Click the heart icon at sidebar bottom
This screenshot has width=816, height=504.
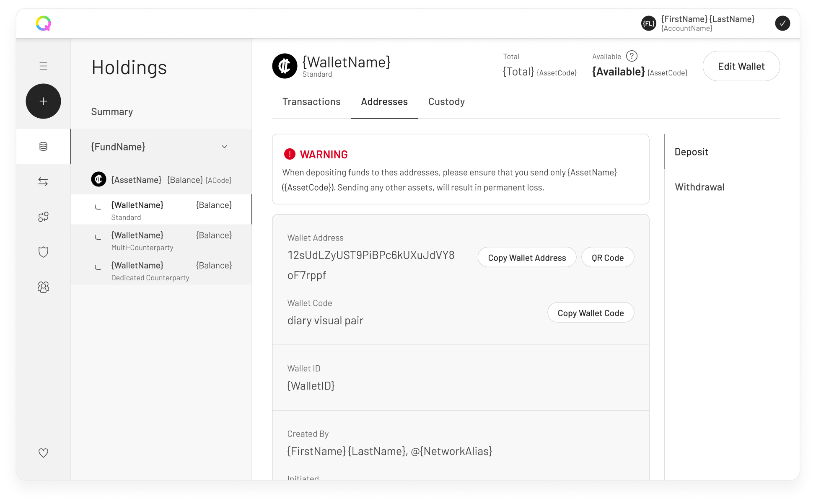pos(43,453)
